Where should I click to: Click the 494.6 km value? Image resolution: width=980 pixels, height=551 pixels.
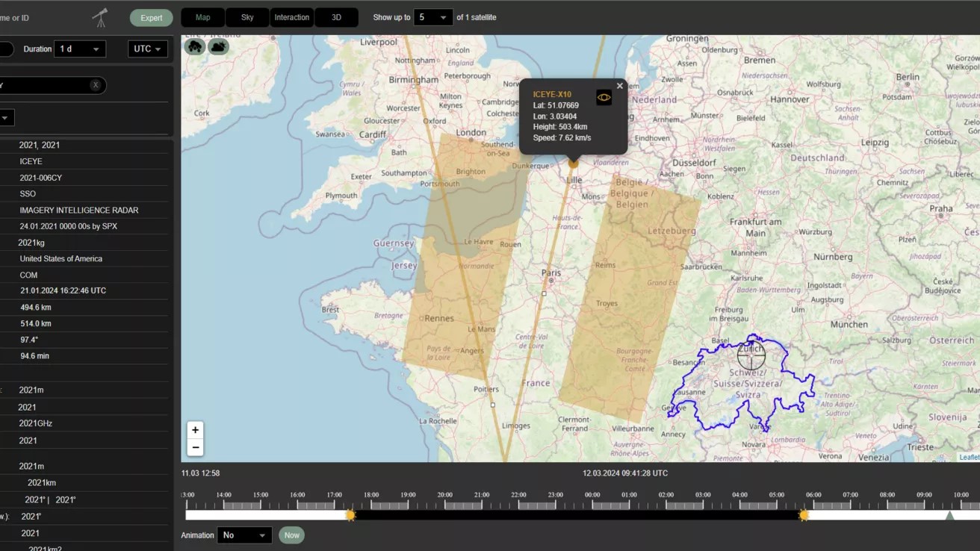(36, 308)
